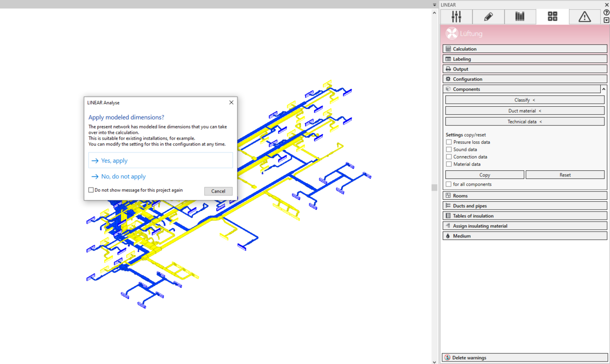Open the warning triangle tab icon
The image size is (610, 364).
click(x=585, y=17)
